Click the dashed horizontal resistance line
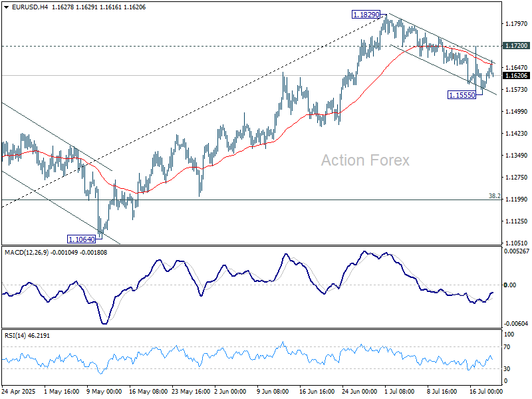Image resolution: width=532 pixels, height=399 pixels. (199, 47)
